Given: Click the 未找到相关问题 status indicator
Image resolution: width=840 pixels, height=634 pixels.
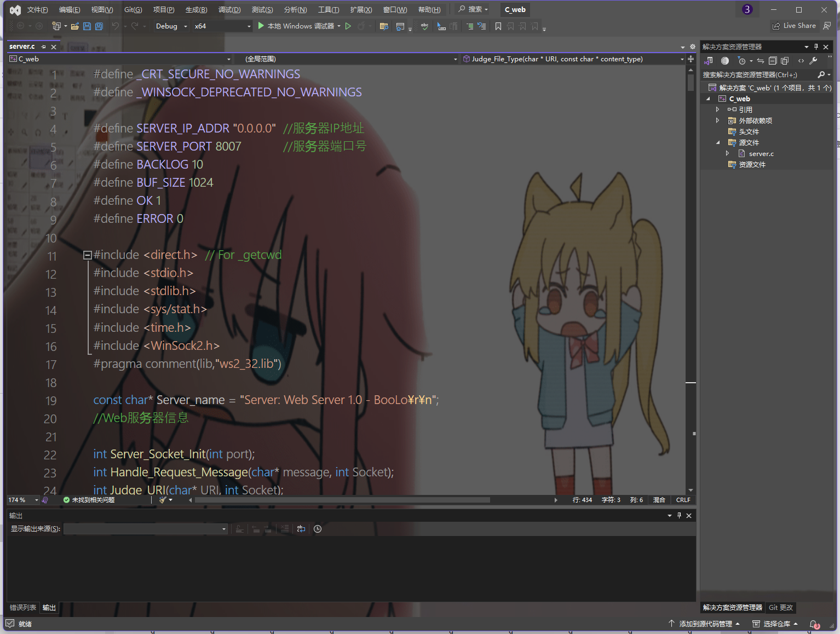Looking at the screenshot, I should pos(89,500).
